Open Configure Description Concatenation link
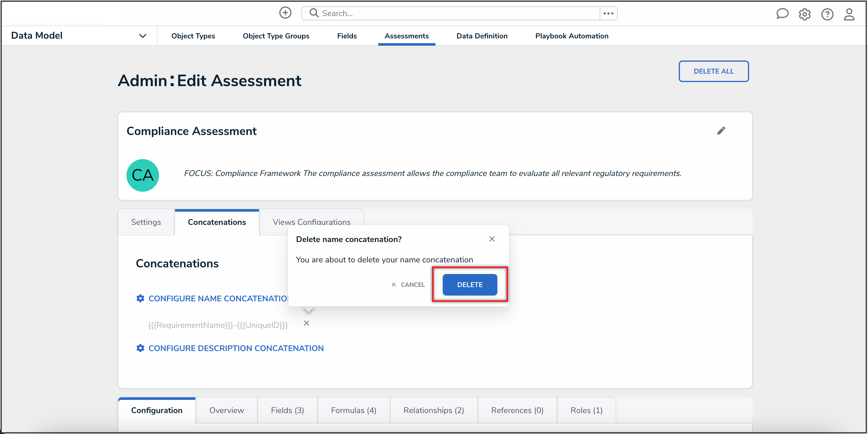 pyautogui.click(x=235, y=348)
